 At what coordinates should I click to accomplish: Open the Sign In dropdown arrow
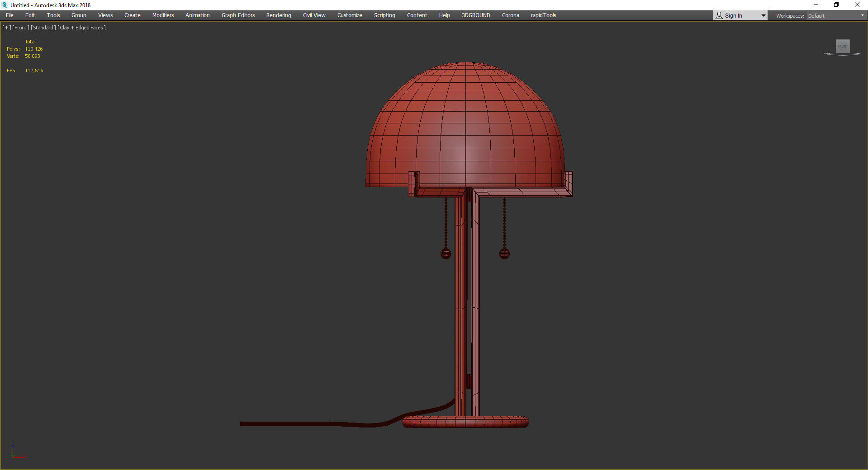763,15
